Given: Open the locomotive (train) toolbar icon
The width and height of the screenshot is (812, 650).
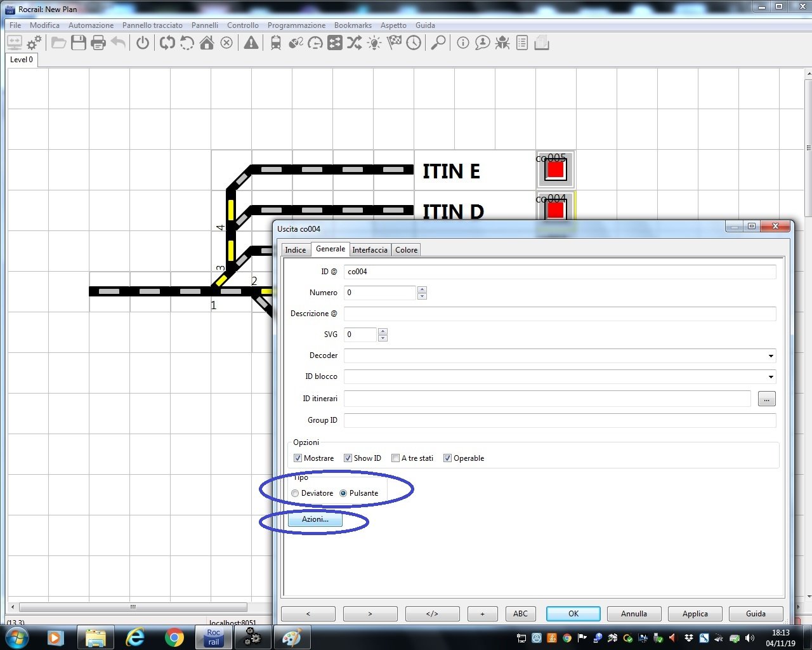Looking at the screenshot, I should pyautogui.click(x=276, y=43).
